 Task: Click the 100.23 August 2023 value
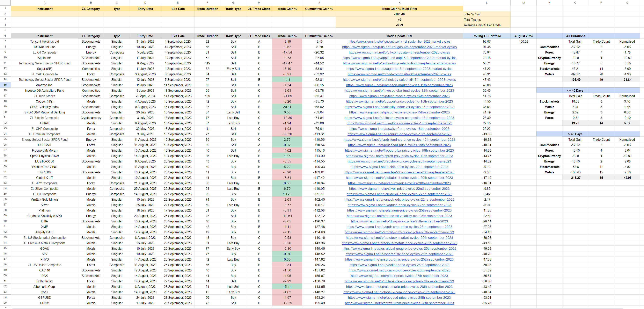[523, 41]
